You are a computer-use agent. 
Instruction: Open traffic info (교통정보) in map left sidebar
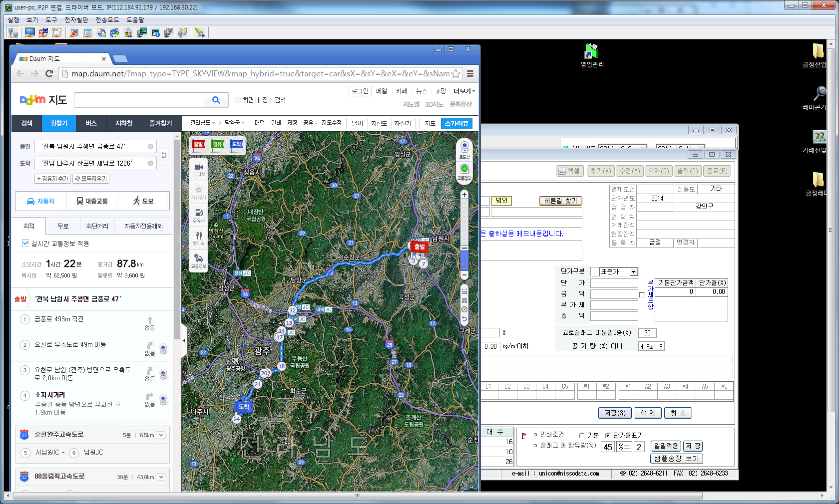(x=199, y=261)
